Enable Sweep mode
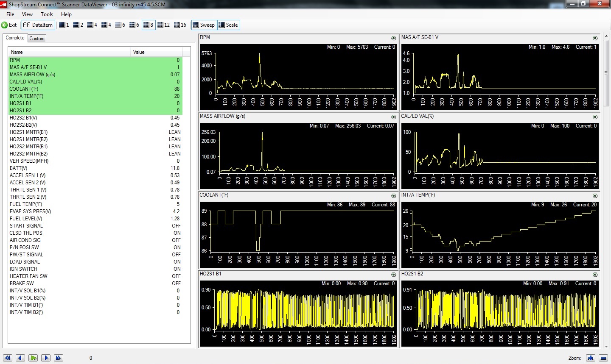Viewport: 611px width, 364px height. (x=204, y=25)
